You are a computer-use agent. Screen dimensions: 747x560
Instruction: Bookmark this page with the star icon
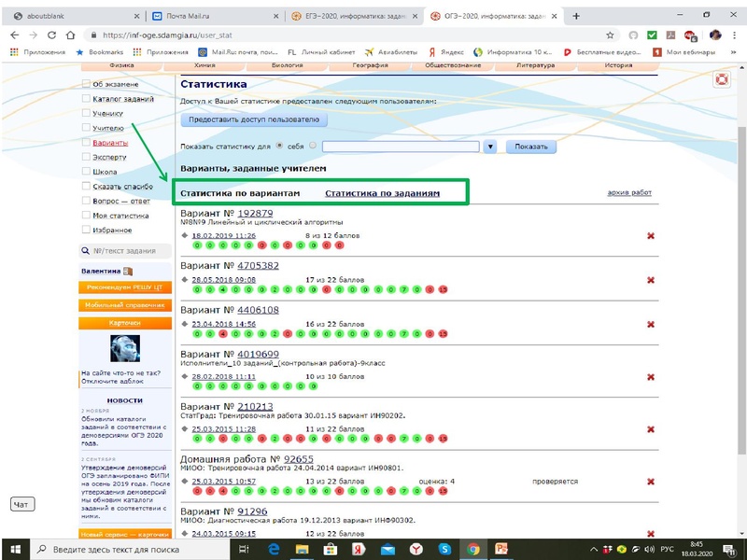[x=610, y=35]
